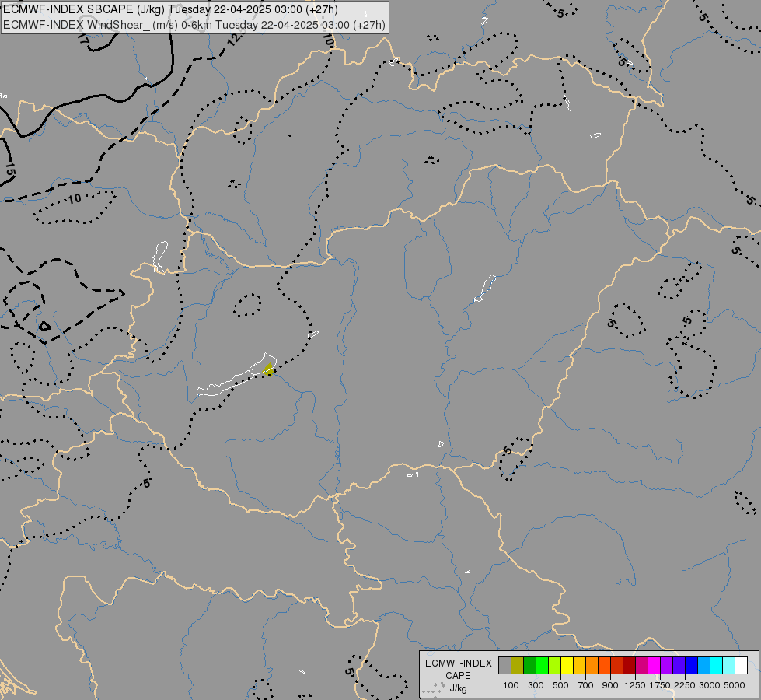Click the gray swatch in the CAPE legend
This screenshot has width=761, height=700.
[x=504, y=666]
